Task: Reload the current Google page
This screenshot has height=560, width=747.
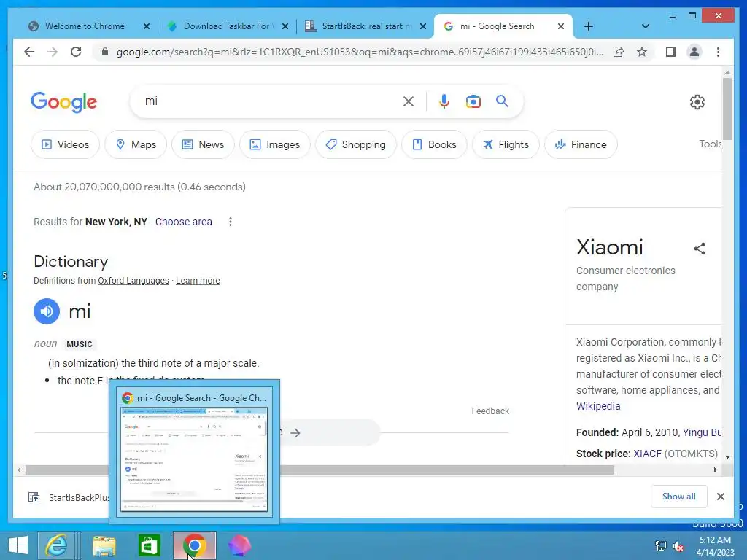Action: pyautogui.click(x=76, y=52)
